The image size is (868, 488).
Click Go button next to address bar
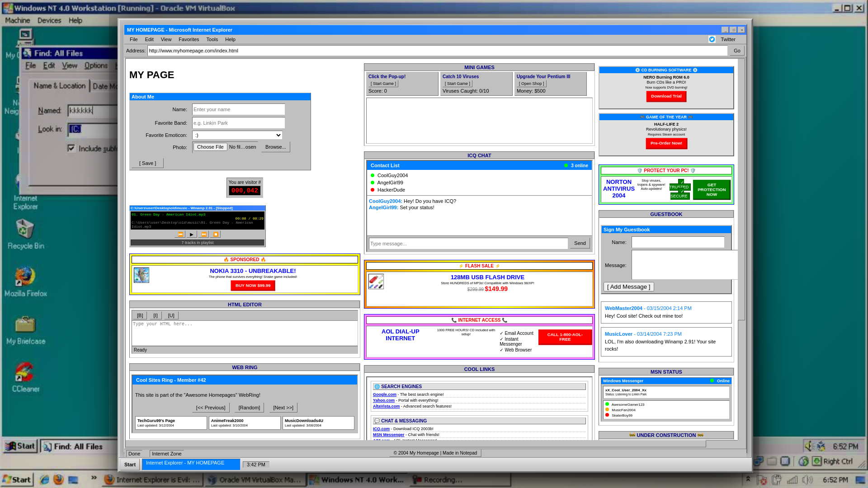coord(737,51)
